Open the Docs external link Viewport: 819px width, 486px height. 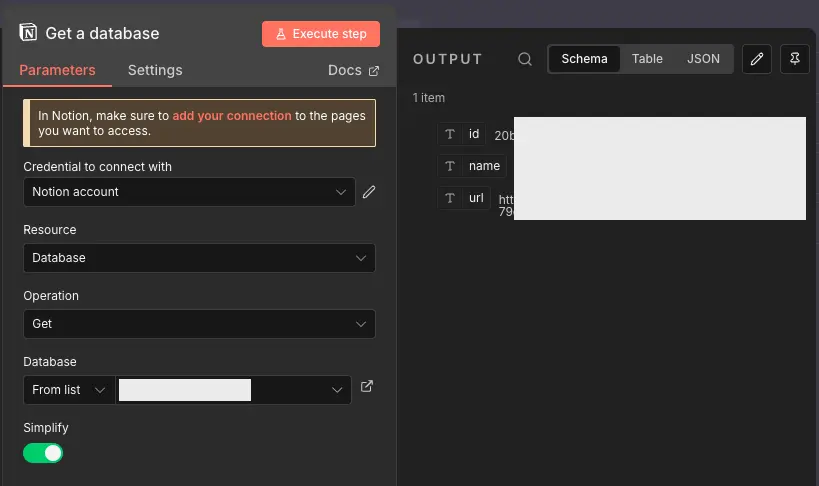pyautogui.click(x=353, y=70)
